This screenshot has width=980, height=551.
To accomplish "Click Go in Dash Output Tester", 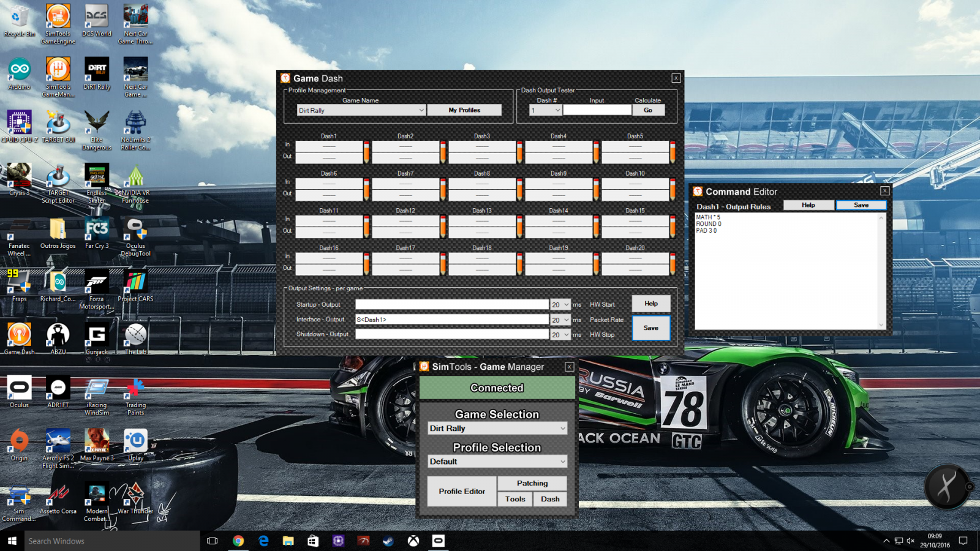I will tap(648, 110).
